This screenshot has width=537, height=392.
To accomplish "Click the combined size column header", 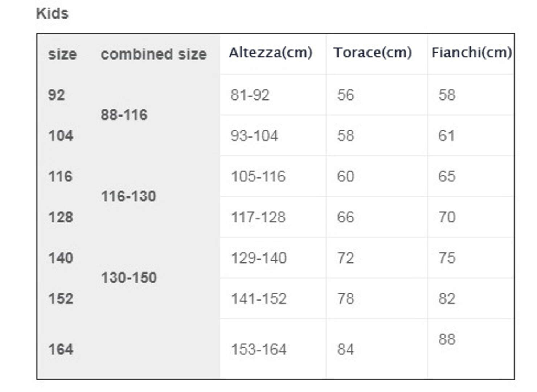I will tap(153, 54).
